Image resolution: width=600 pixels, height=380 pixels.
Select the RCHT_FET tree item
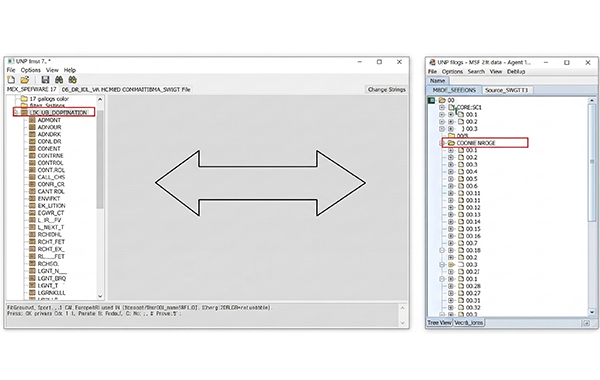(51, 242)
